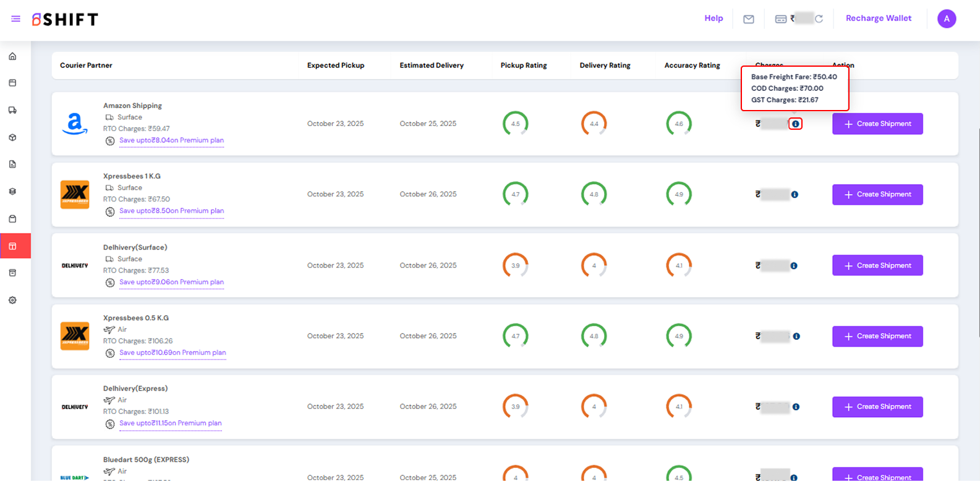The image size is (980, 482).
Task: Click the info icon on the Delhivery(Express) charges
Action: 796,407
